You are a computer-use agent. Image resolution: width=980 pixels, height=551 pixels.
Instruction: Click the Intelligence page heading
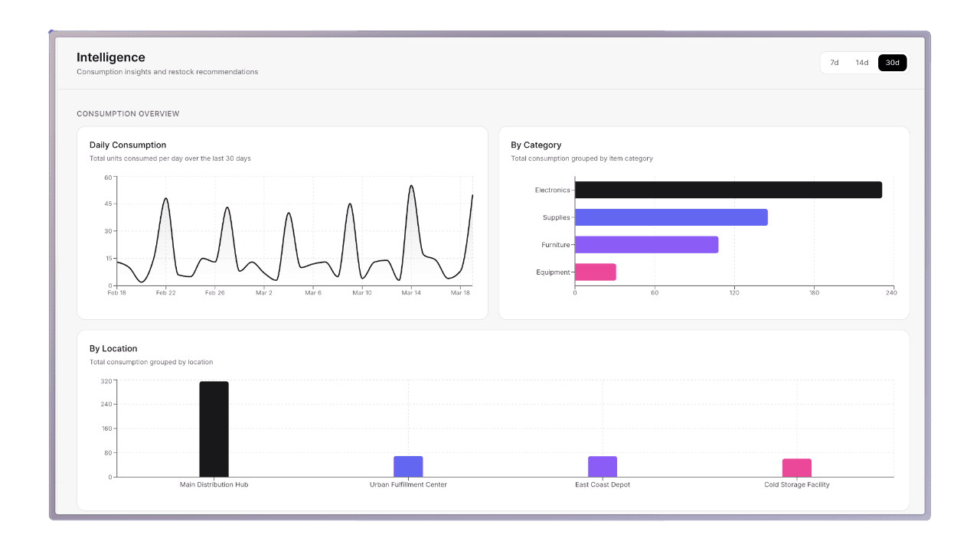(110, 57)
